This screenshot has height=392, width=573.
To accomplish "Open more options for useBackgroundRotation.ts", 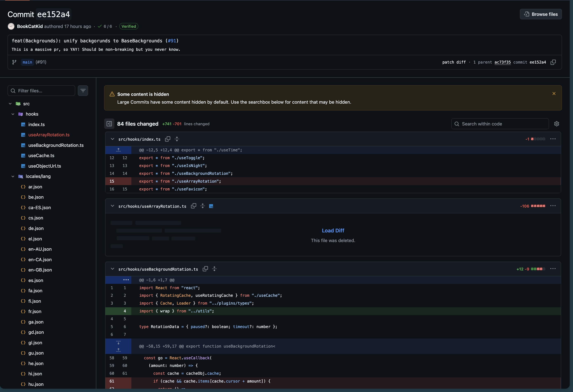I will [x=553, y=269].
